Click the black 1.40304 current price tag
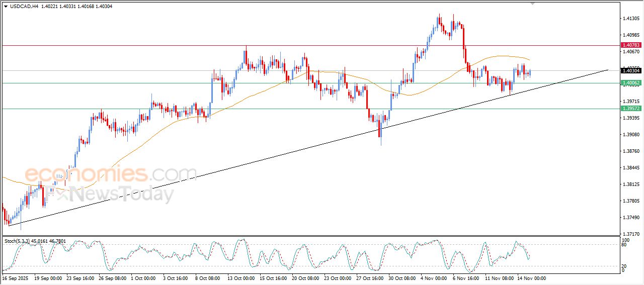The width and height of the screenshot is (644, 285). click(x=631, y=71)
